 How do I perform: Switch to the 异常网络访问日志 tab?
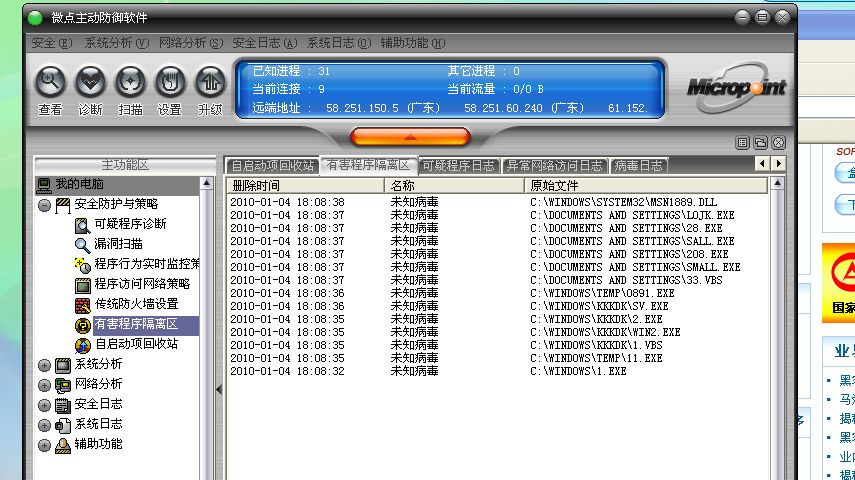pyautogui.click(x=555, y=165)
